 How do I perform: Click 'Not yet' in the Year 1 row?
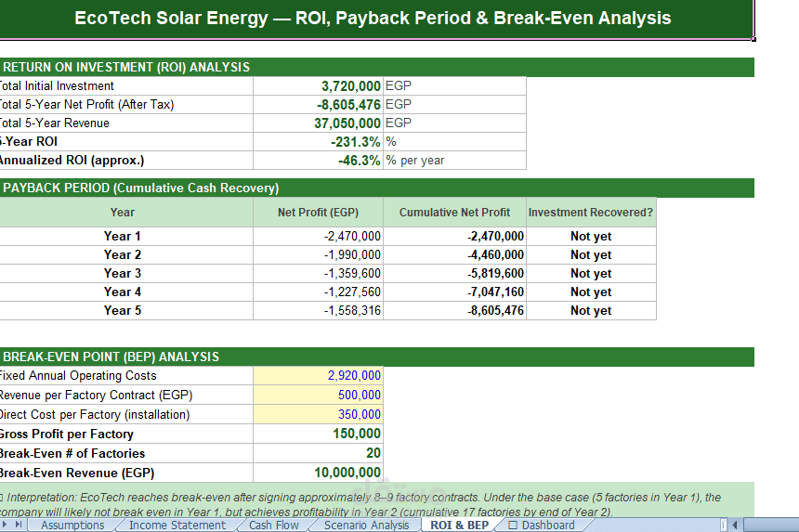tap(591, 236)
